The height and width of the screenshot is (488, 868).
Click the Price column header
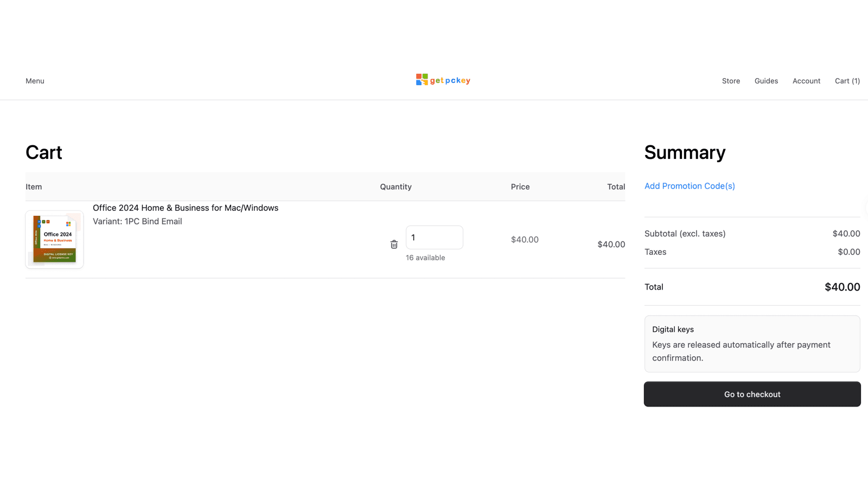(520, 187)
